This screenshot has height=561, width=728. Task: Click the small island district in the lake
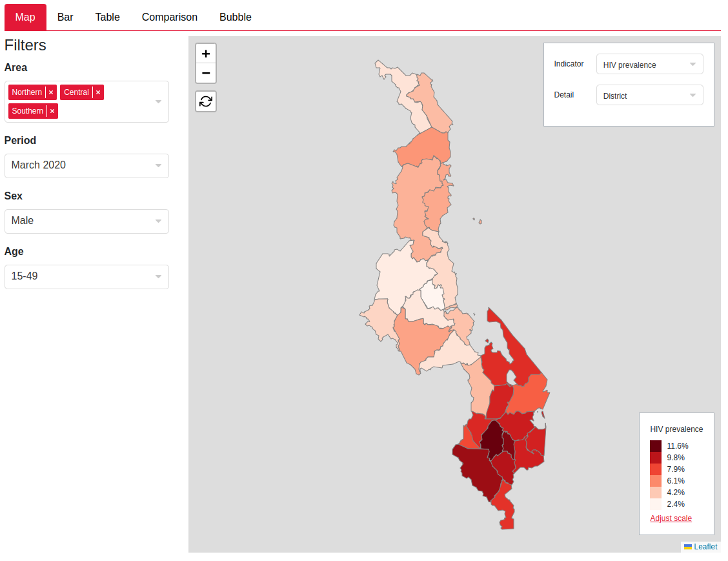pos(480,222)
